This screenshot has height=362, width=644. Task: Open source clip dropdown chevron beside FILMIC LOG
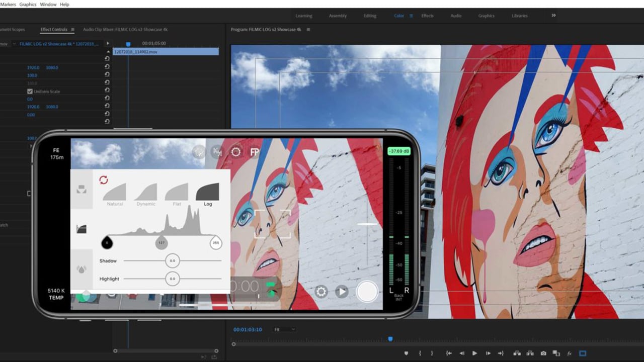click(14, 44)
